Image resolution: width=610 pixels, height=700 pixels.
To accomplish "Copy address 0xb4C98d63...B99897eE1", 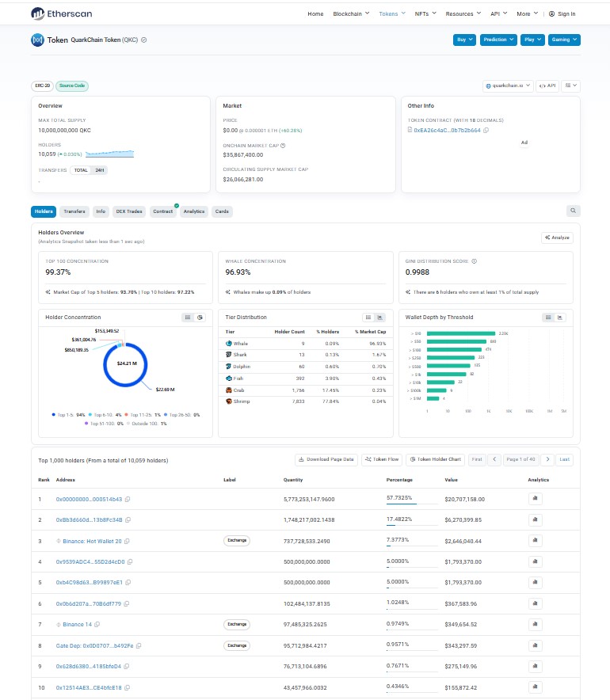I will pyautogui.click(x=128, y=582).
